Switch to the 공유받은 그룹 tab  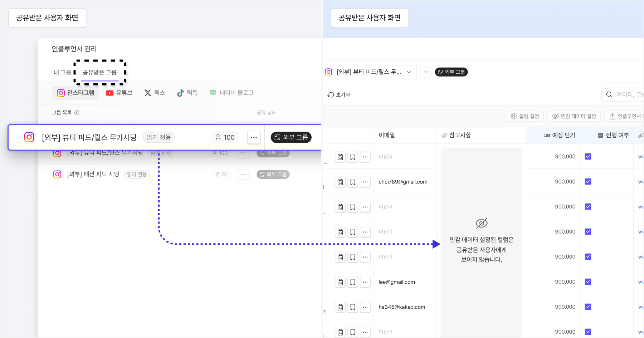click(99, 72)
